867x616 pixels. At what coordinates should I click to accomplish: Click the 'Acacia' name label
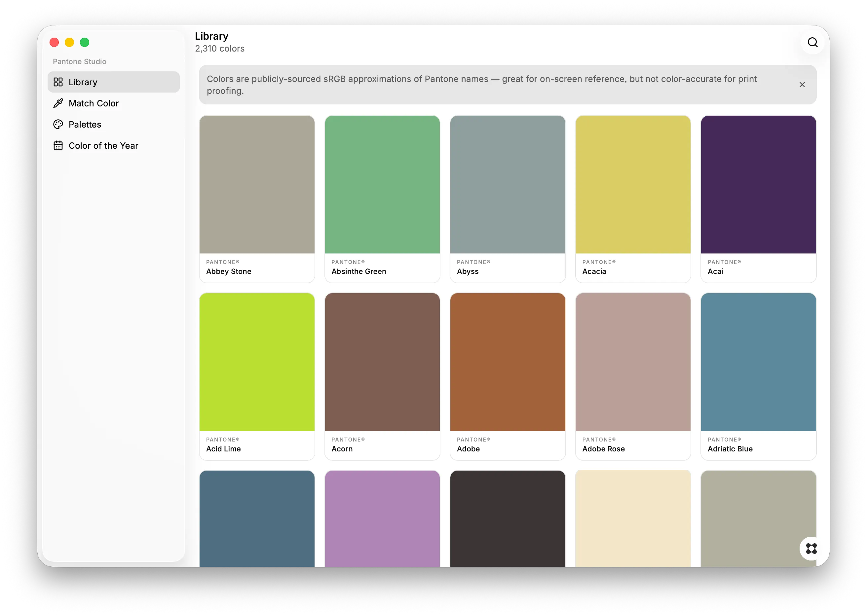click(x=594, y=271)
